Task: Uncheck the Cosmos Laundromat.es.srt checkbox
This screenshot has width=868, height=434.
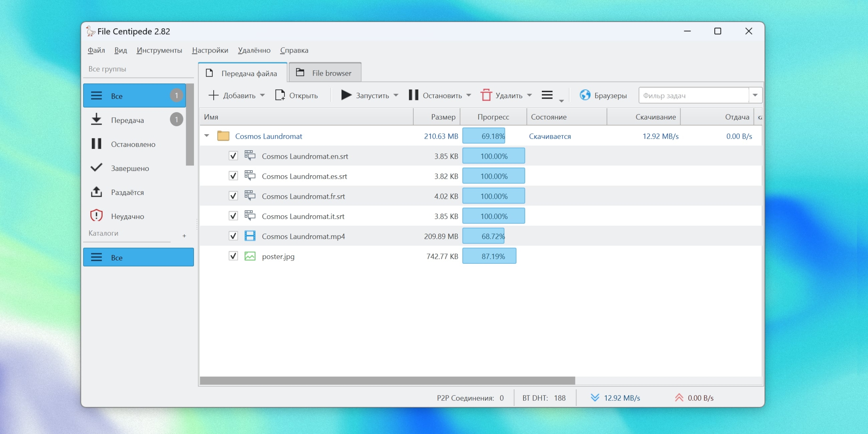Action: 233,176
